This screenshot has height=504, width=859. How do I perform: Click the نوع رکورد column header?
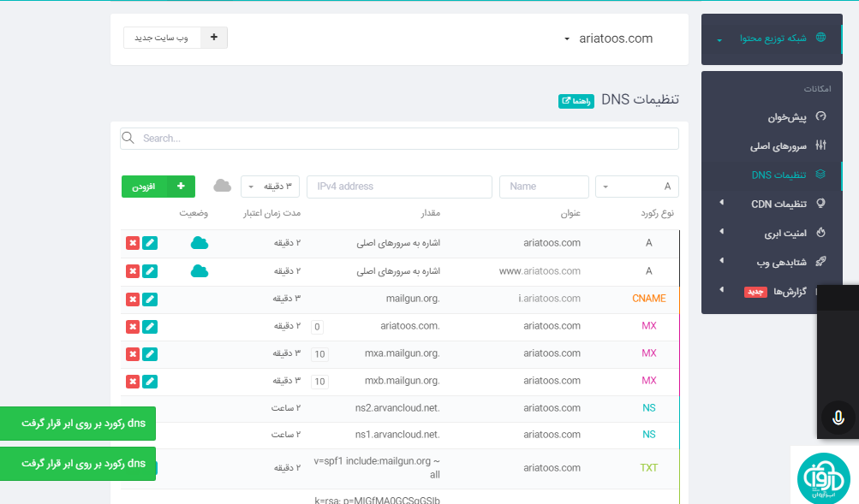click(x=658, y=213)
